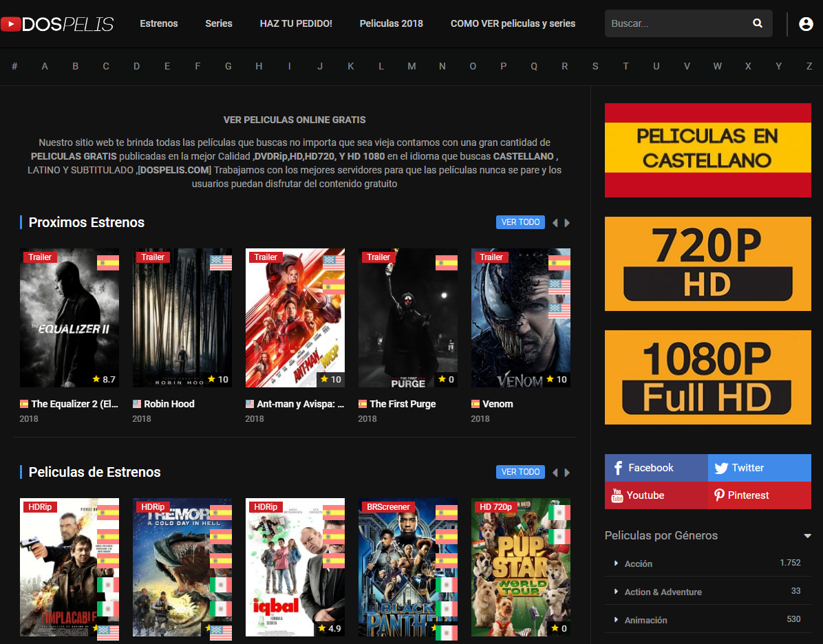Open the Venom poster
The image size is (823, 644).
[x=521, y=318]
